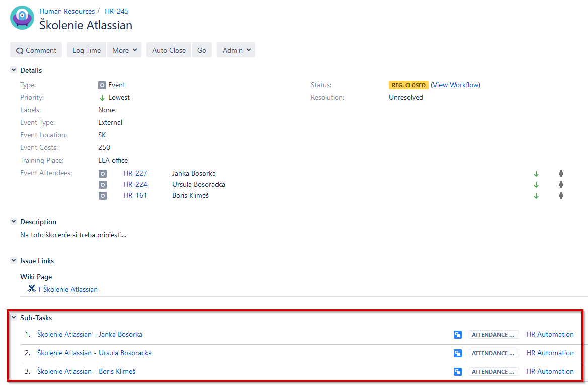Click the Event type icon beside HR-227
The image size is (588, 385).
click(x=103, y=173)
